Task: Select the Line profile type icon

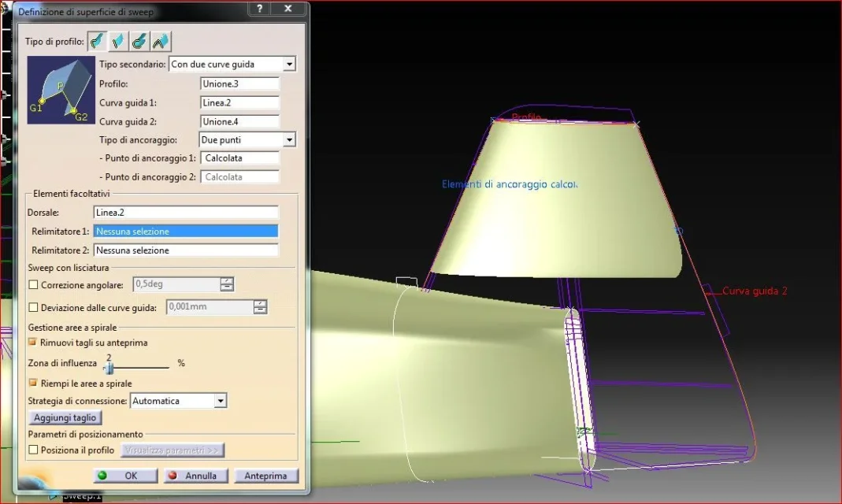Action: (118, 41)
